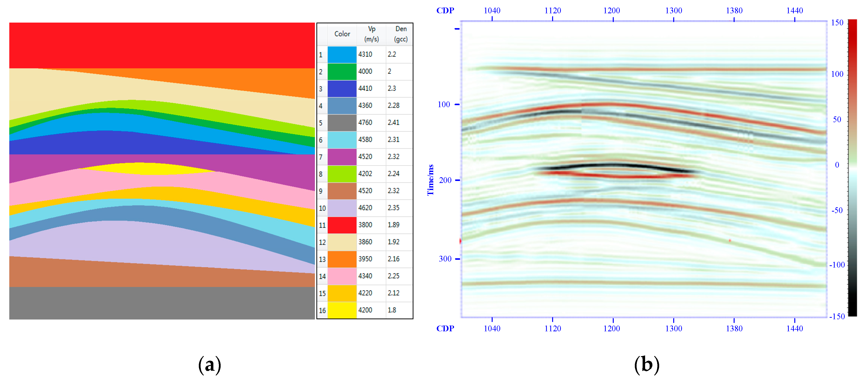Click the red top layer of the model

pos(162,45)
